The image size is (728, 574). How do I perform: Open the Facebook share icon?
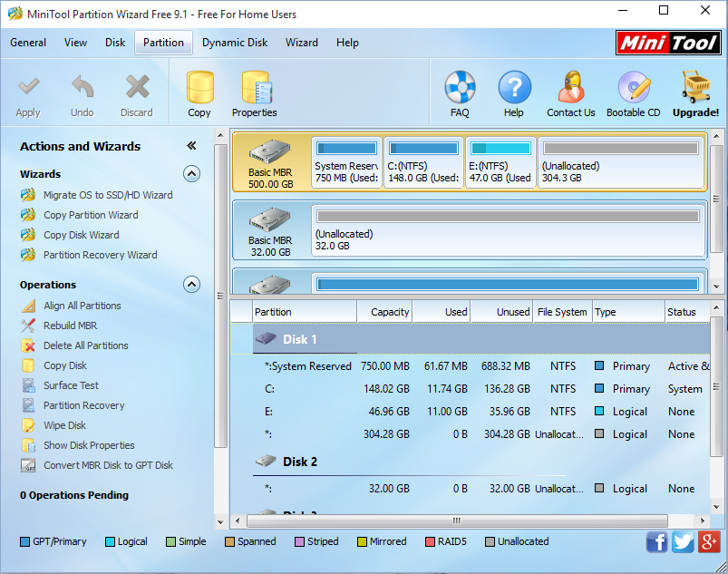[656, 542]
